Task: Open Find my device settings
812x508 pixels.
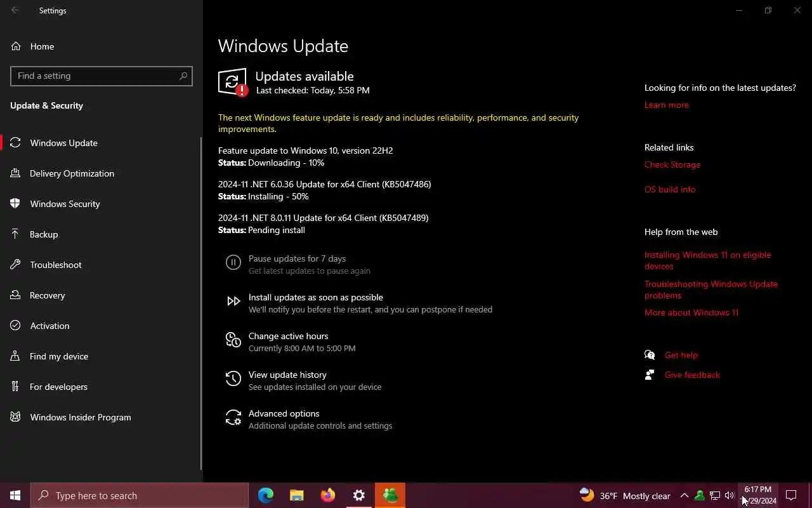Action: click(x=101, y=356)
